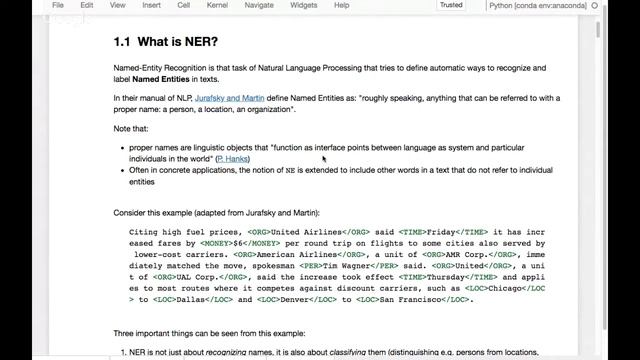Click the 'Note that:' paragraph
The width and height of the screenshot is (640, 360).
[131, 129]
